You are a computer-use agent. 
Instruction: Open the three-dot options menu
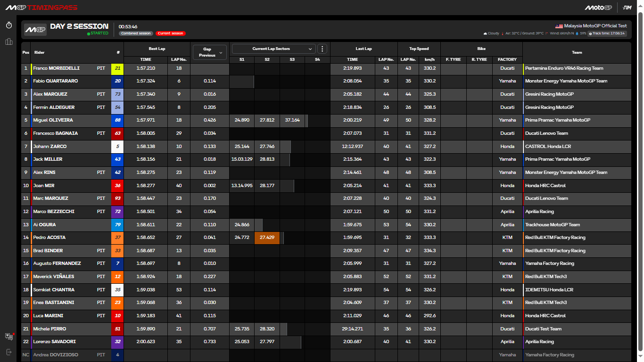click(322, 49)
